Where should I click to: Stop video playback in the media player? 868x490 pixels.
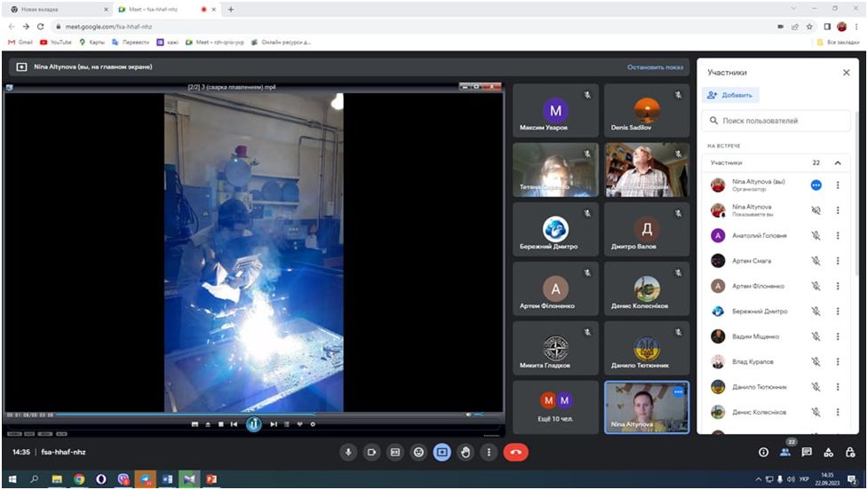(221, 424)
